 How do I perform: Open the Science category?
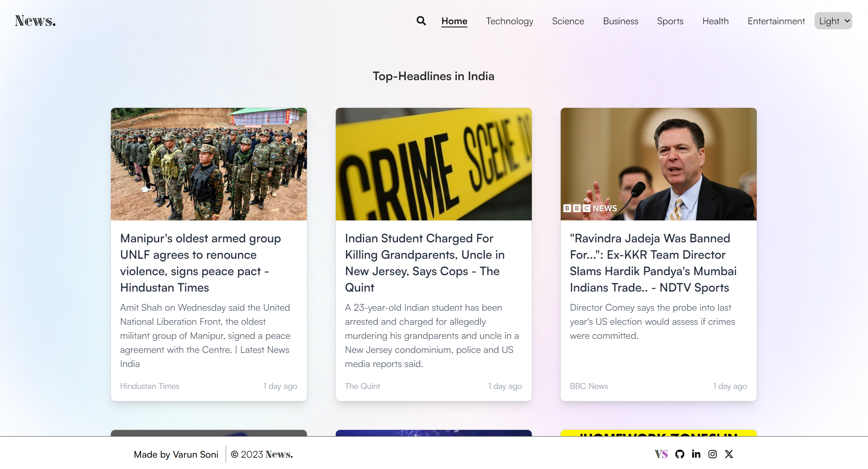[568, 21]
